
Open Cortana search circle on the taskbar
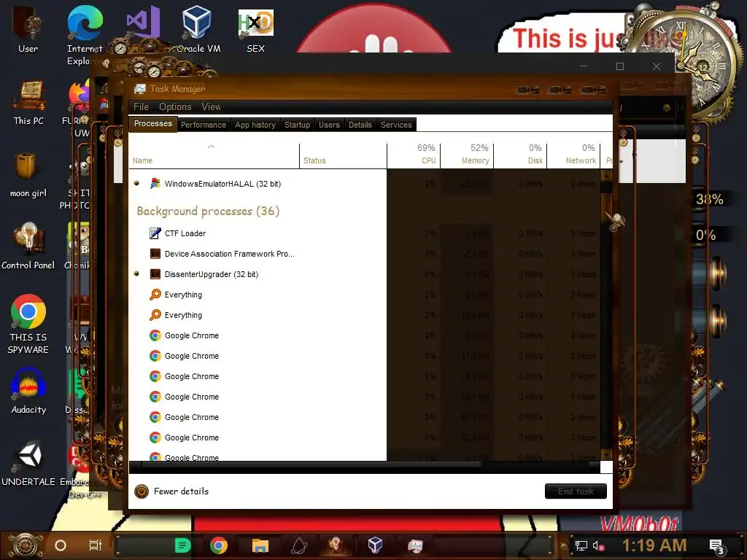click(61, 545)
